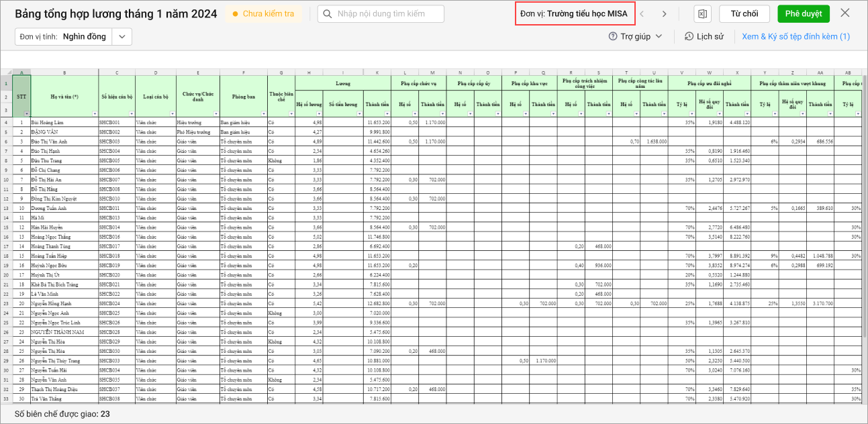Viewport: 868px width, 424px height.
Task: Click the Từ chối reject button
Action: click(x=744, y=14)
